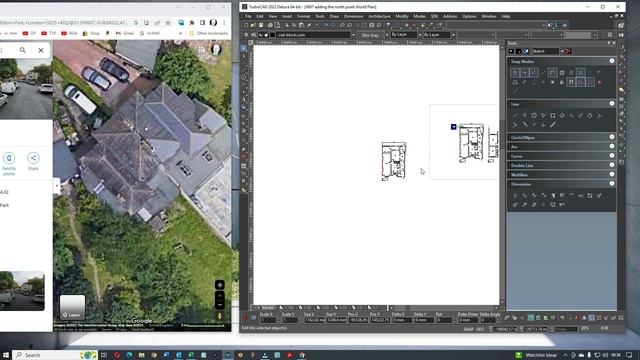Select the Polygon tool in Line palette
The image size is (640, 360).
coord(534,116)
